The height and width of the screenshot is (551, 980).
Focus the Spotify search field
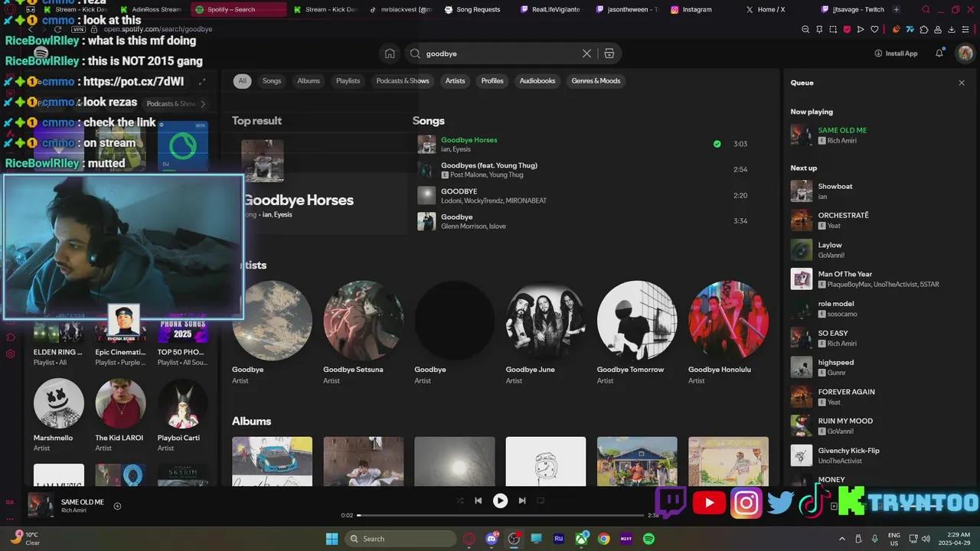point(501,54)
